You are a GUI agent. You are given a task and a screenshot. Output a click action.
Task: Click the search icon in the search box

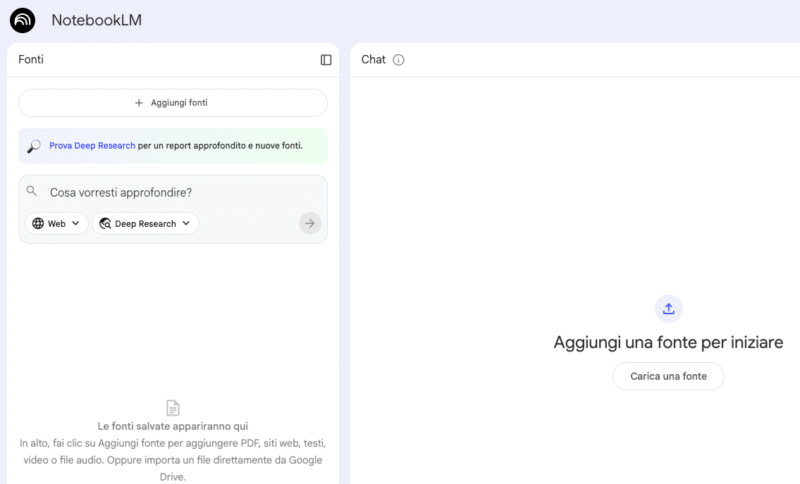pos(32,191)
